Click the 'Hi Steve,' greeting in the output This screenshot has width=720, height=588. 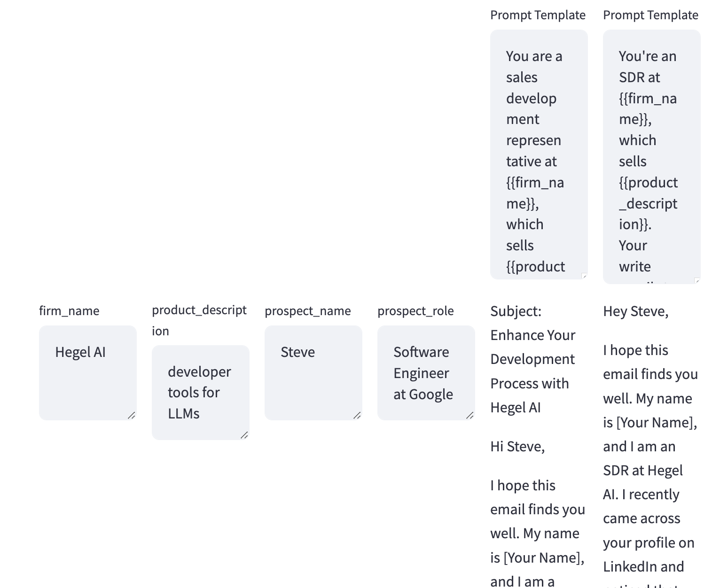click(517, 446)
